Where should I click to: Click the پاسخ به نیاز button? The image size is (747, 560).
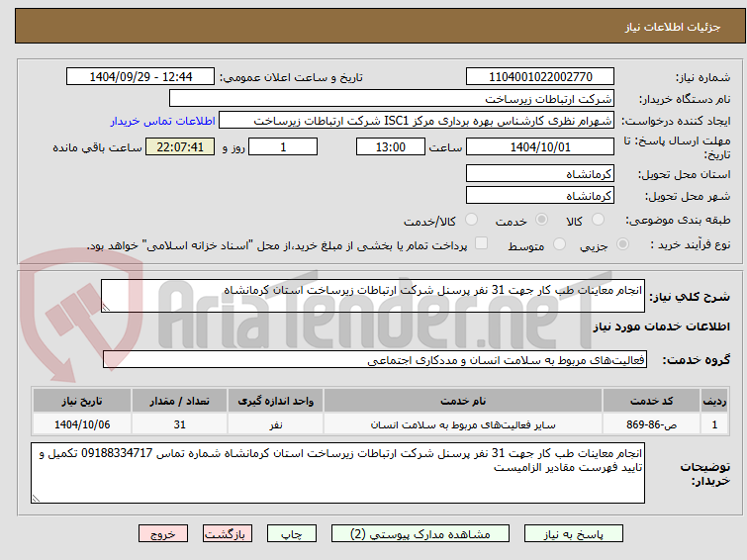574,534
